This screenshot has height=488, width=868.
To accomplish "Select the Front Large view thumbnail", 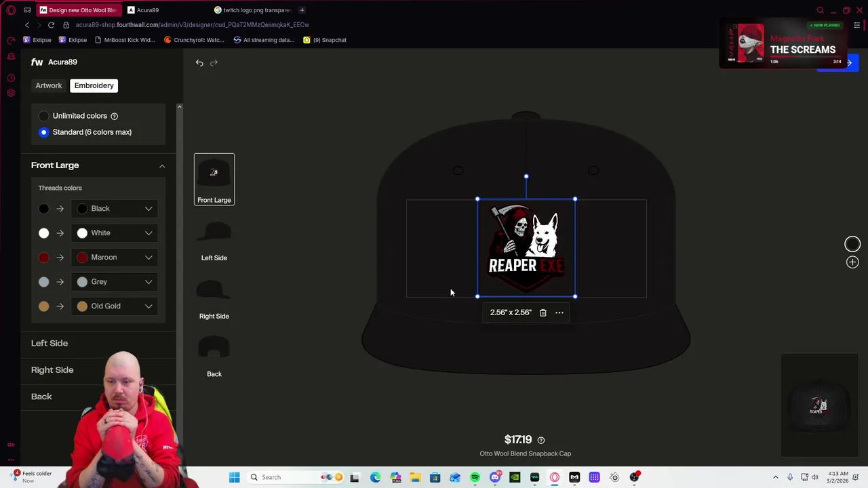I will click(214, 180).
